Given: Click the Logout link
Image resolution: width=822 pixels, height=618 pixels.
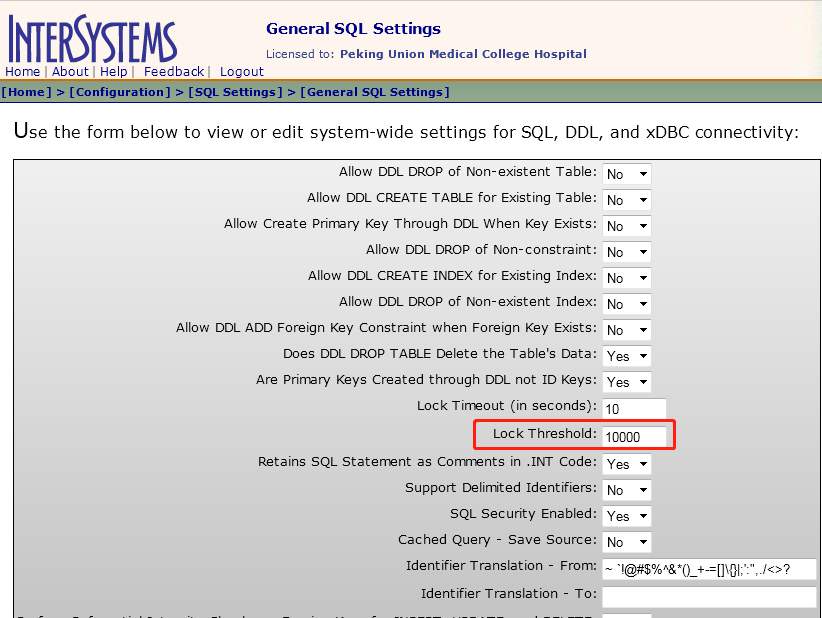Looking at the screenshot, I should pyautogui.click(x=241, y=72).
